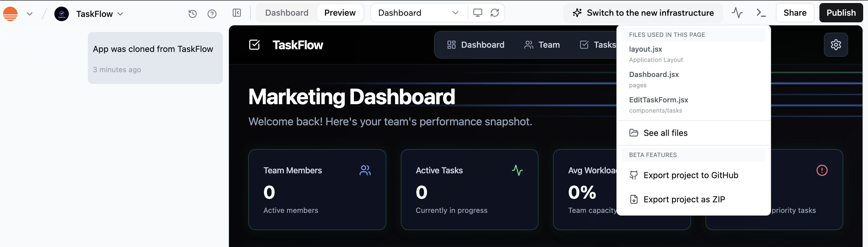Open settings gear in TaskFlow app
Image resolution: width=868 pixels, height=247 pixels.
pyautogui.click(x=836, y=45)
